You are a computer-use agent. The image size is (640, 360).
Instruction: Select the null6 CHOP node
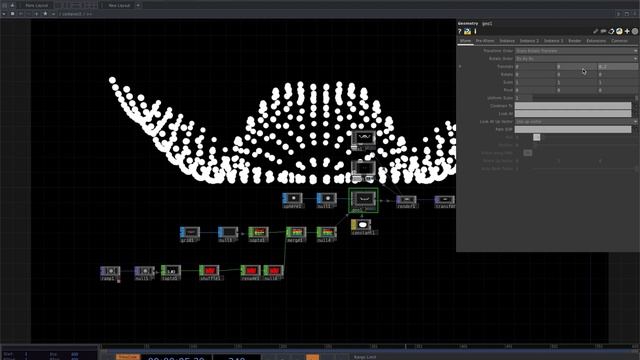coord(273,272)
